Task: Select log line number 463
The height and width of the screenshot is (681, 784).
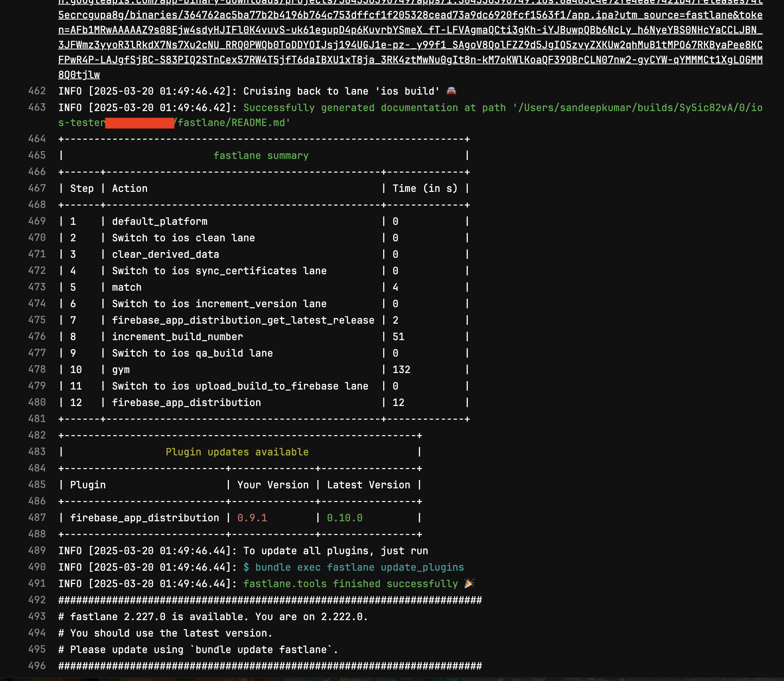Action: [x=37, y=108]
